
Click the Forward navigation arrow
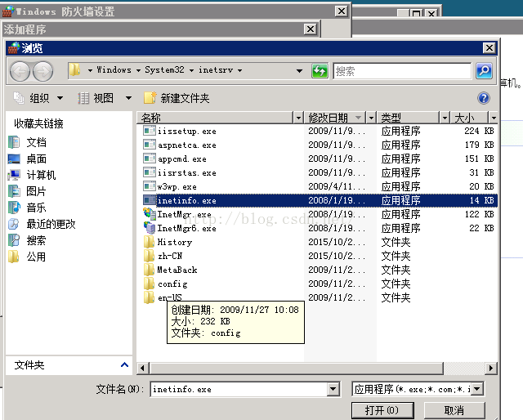tap(43, 71)
